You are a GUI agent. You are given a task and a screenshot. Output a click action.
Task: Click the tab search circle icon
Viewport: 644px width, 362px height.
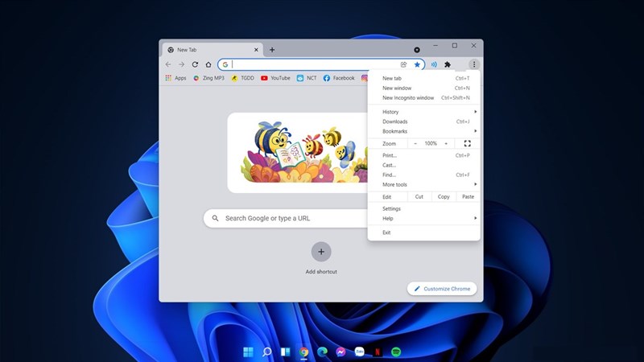pyautogui.click(x=417, y=50)
